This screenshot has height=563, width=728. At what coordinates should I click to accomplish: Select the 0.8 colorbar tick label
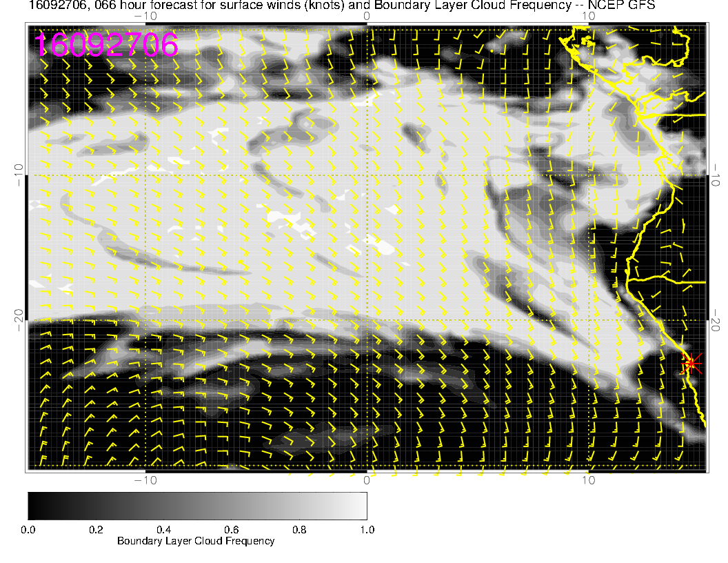coord(299,529)
